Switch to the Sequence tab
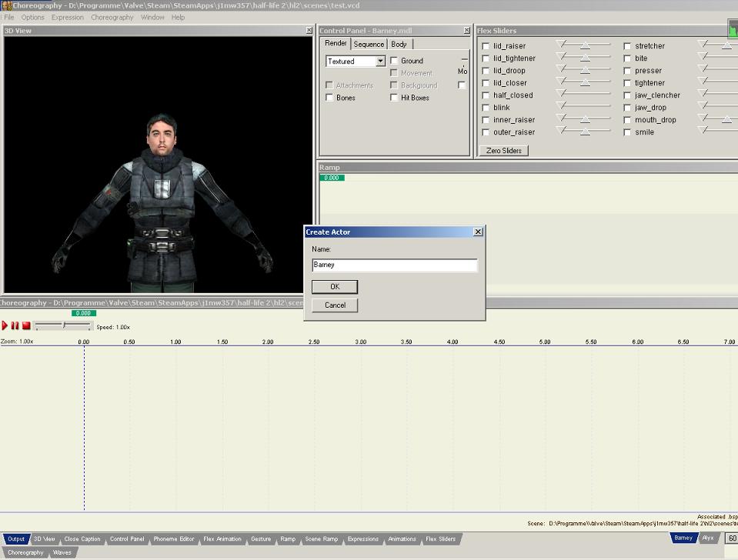Image resolution: width=738 pixels, height=560 pixels. [x=369, y=45]
